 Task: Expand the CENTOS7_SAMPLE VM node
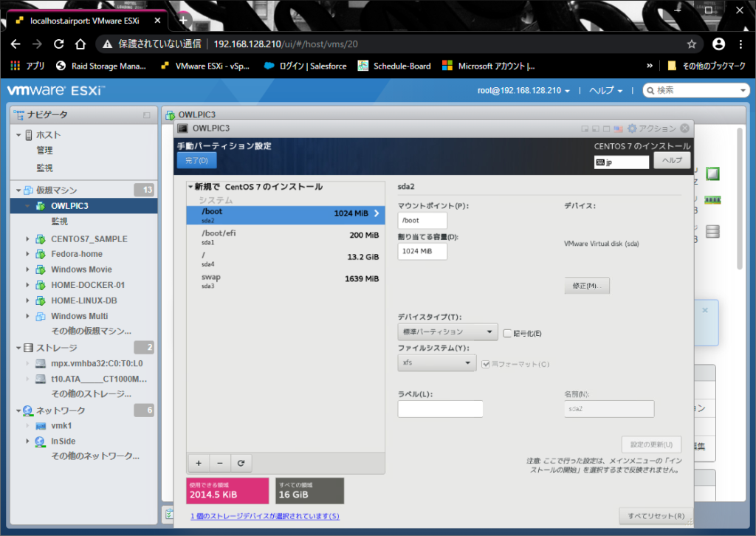(x=27, y=239)
